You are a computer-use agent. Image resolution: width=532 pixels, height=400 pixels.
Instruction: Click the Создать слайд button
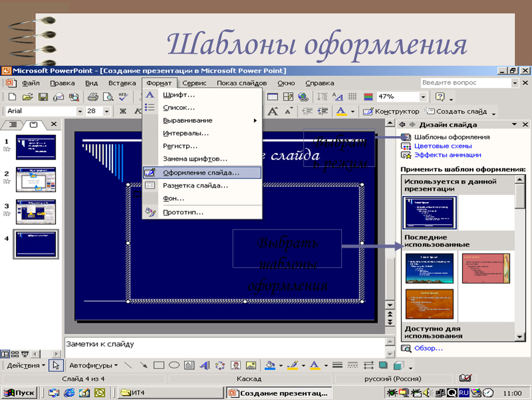pos(456,112)
